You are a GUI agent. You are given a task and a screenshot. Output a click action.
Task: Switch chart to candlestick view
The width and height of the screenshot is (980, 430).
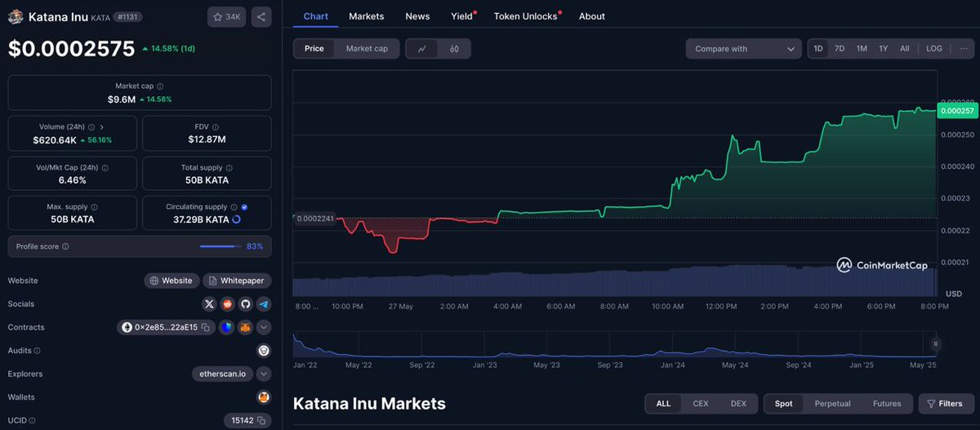454,49
